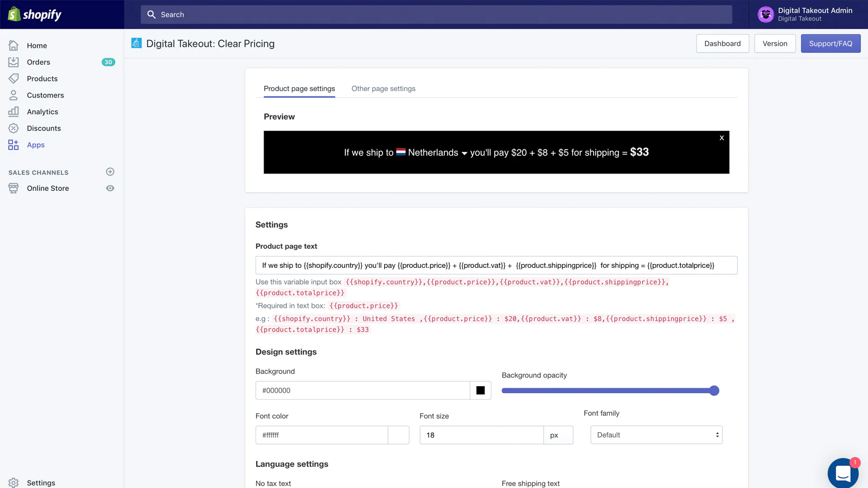Open country dropdown arrow in preview

click(x=464, y=153)
